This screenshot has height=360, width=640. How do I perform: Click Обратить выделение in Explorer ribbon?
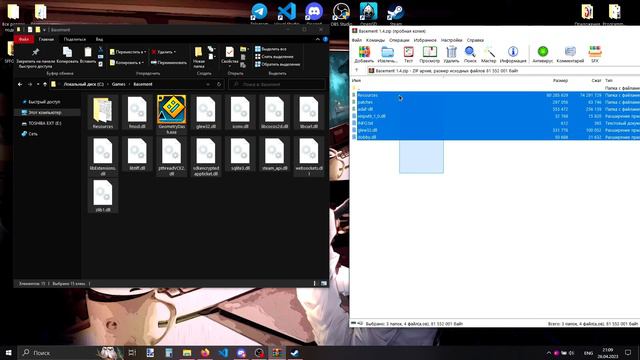[278, 64]
